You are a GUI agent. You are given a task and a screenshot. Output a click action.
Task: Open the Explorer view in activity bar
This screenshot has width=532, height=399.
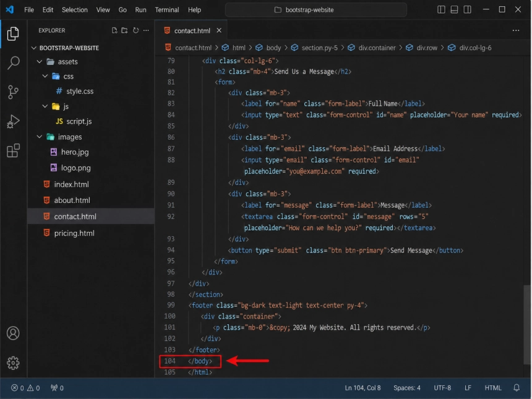click(13, 33)
